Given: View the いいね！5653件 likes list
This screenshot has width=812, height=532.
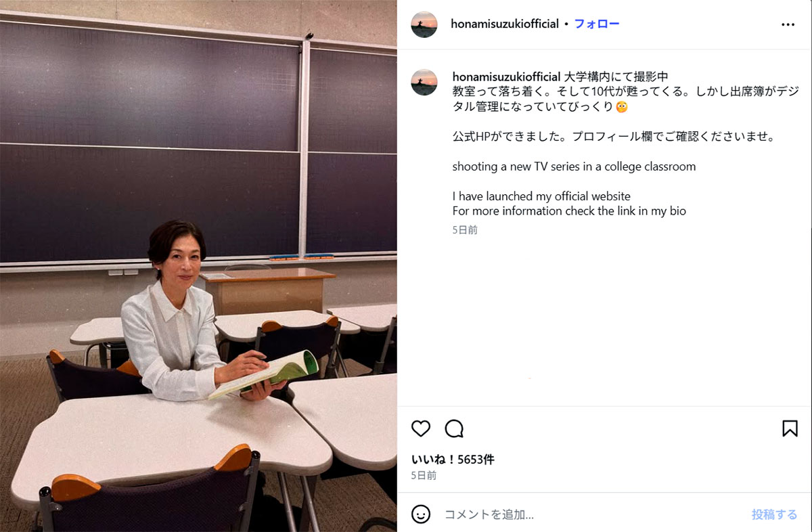Looking at the screenshot, I should coord(453,460).
